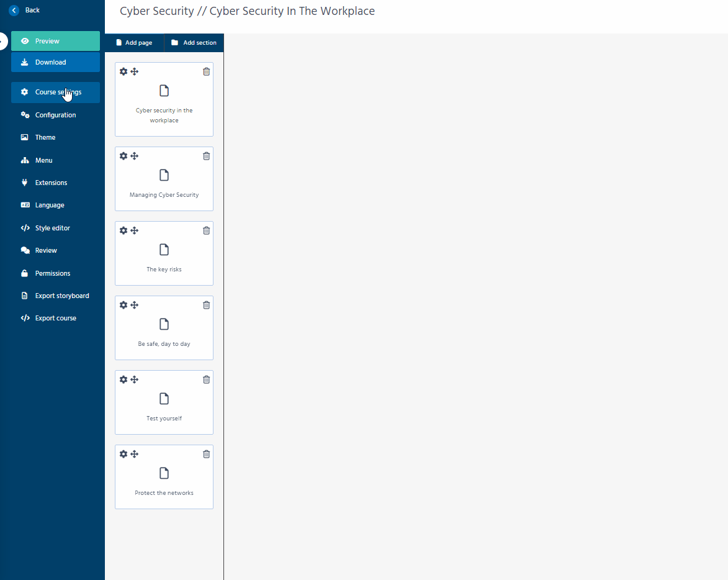The height and width of the screenshot is (580, 728).
Task: Click the gear icon on Managing Cyber Security page
Action: (124, 156)
